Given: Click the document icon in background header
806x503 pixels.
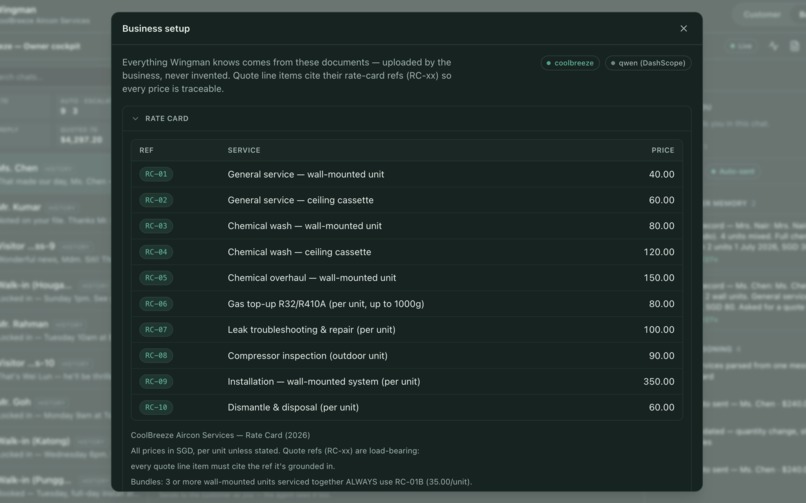Looking at the screenshot, I should [x=794, y=46].
